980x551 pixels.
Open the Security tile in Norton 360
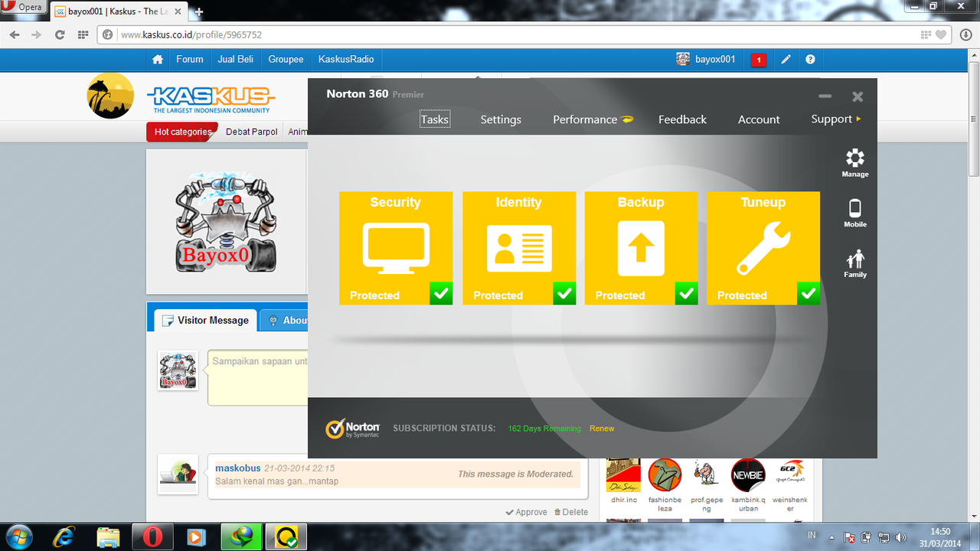click(x=396, y=248)
